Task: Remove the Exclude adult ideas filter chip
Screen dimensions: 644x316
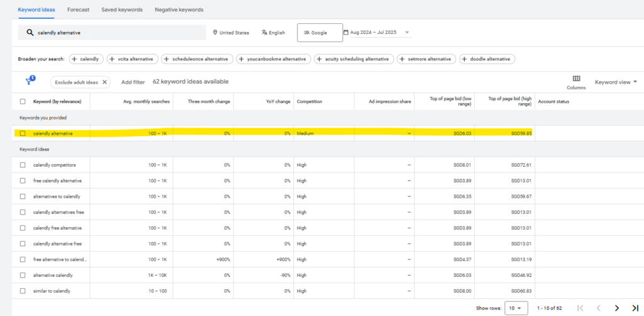Action: [x=104, y=82]
